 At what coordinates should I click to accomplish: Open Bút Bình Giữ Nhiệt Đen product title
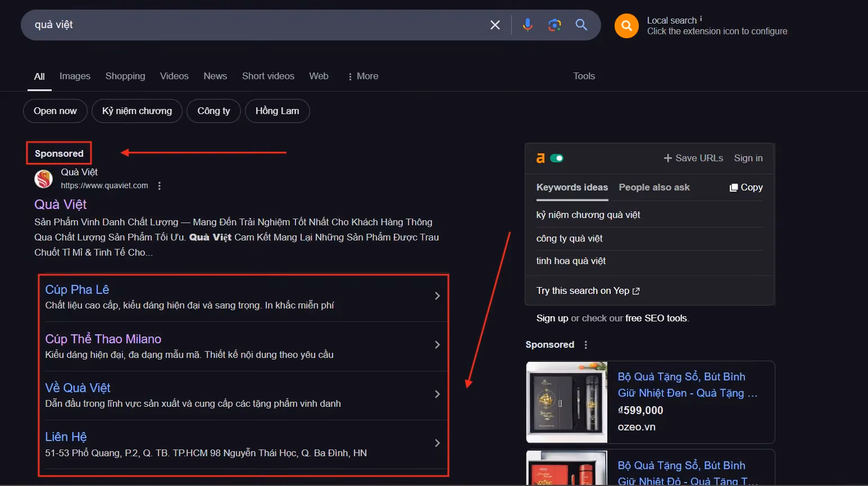click(687, 385)
